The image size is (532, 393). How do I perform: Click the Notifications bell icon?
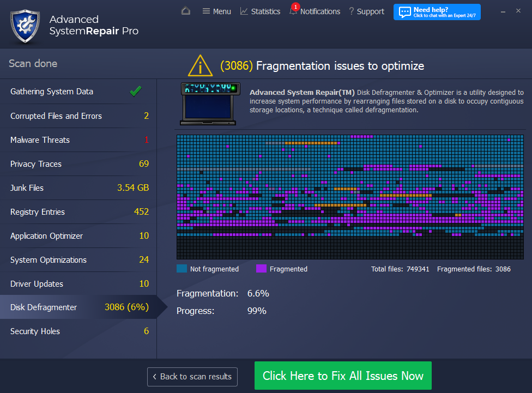pyautogui.click(x=293, y=11)
